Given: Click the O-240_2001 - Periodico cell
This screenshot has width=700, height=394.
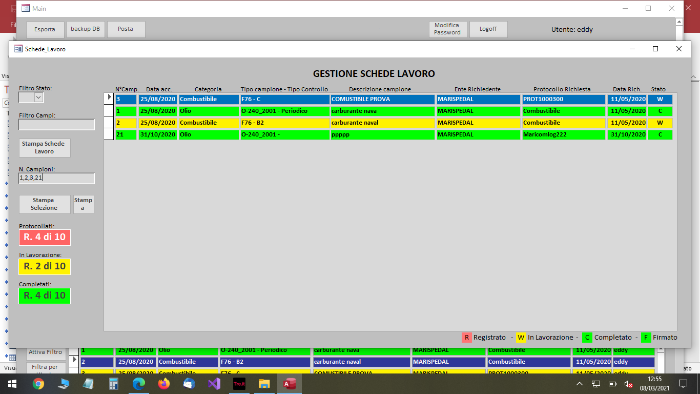Looking at the screenshot, I should coord(284,111).
